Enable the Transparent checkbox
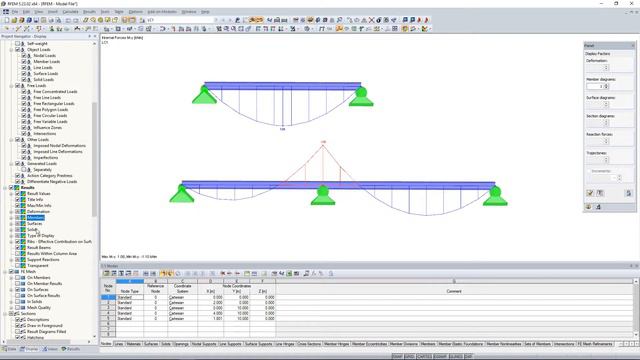The width and height of the screenshot is (640, 360). [18, 265]
